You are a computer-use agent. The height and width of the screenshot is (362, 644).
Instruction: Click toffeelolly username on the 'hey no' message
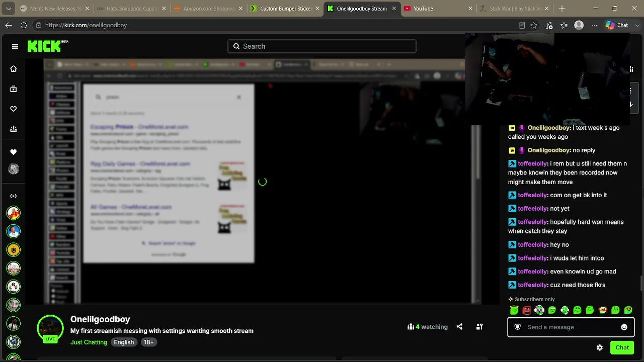pyautogui.click(x=532, y=245)
